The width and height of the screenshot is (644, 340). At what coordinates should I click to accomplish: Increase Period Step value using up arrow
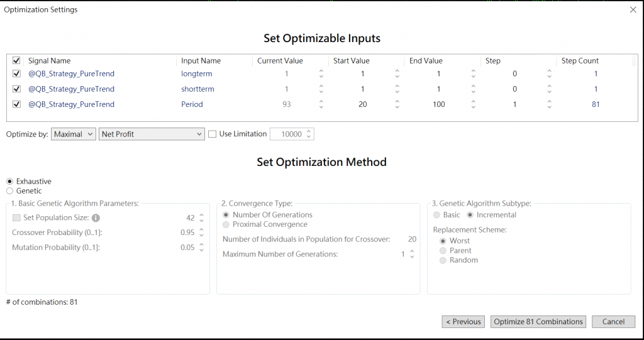[x=549, y=101]
